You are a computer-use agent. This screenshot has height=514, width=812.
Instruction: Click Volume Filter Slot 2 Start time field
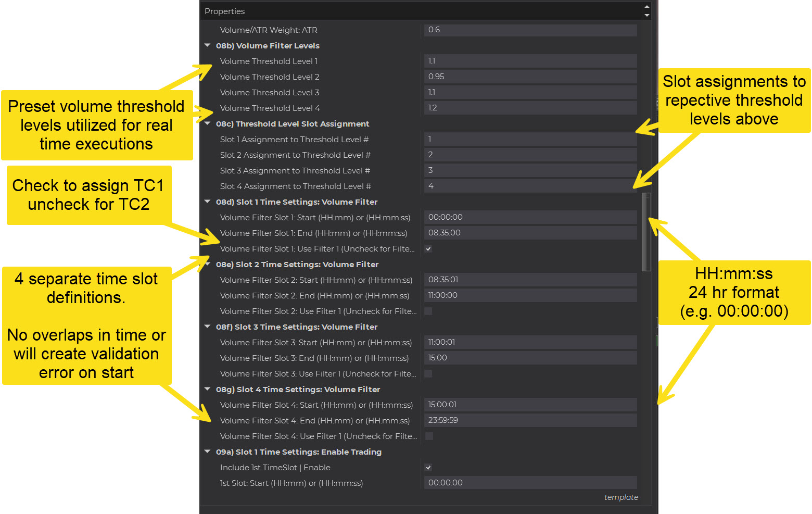(530, 280)
